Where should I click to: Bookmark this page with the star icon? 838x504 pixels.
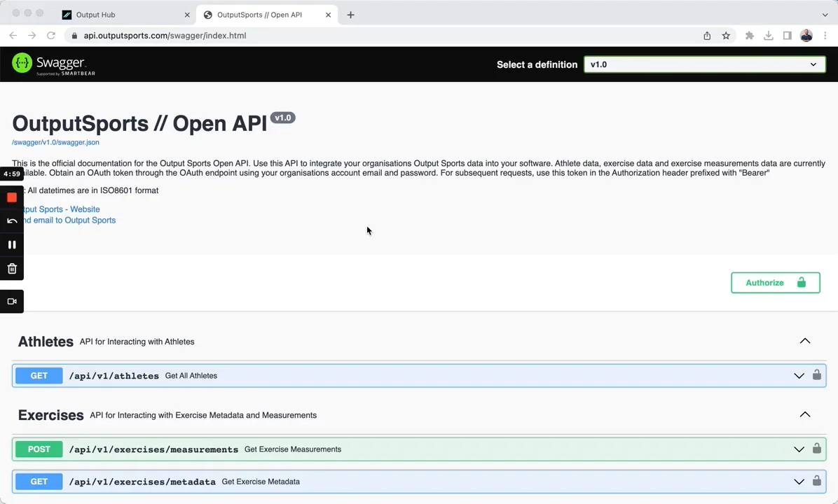coord(726,36)
